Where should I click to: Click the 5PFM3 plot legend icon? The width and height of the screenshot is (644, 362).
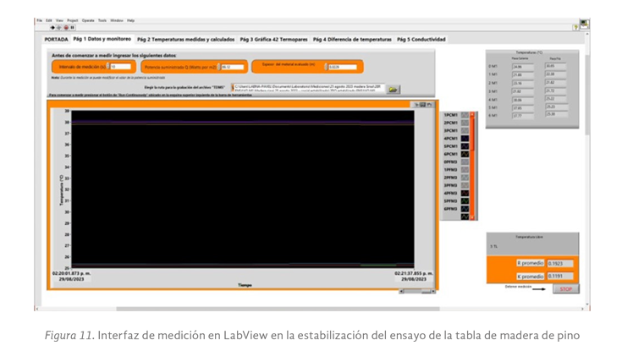465,201
